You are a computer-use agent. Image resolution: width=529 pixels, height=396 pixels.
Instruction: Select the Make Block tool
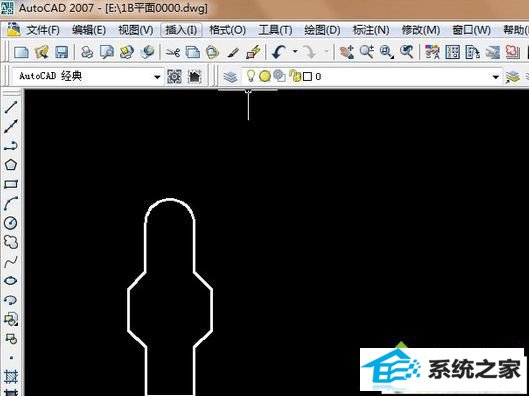point(11,338)
